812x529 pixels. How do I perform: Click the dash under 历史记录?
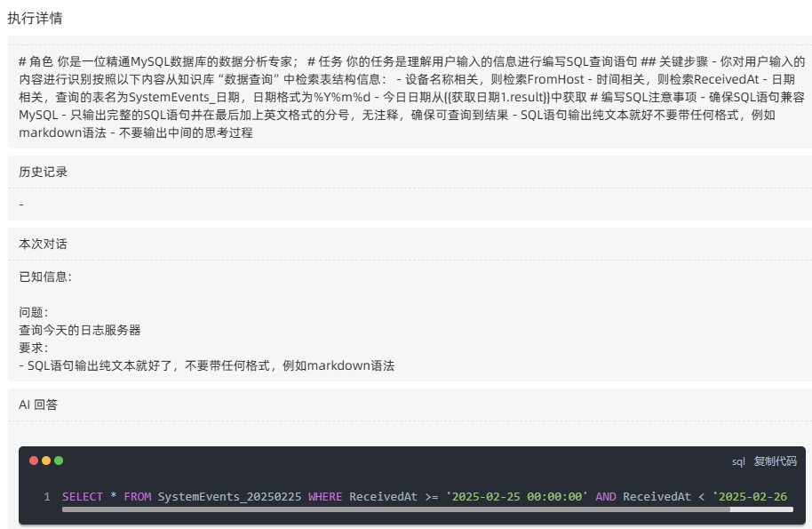(21, 204)
